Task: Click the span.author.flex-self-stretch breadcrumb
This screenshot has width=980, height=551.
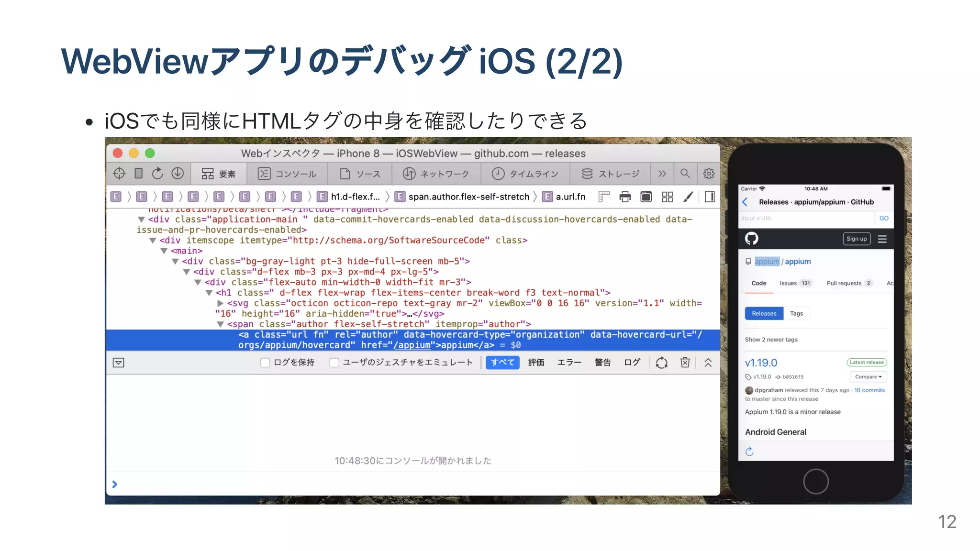Action: tap(463, 197)
